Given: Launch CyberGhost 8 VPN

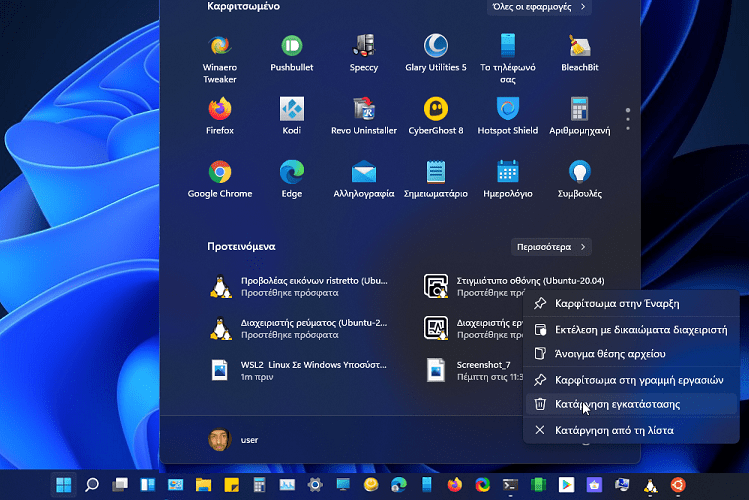Looking at the screenshot, I should coord(436,116).
